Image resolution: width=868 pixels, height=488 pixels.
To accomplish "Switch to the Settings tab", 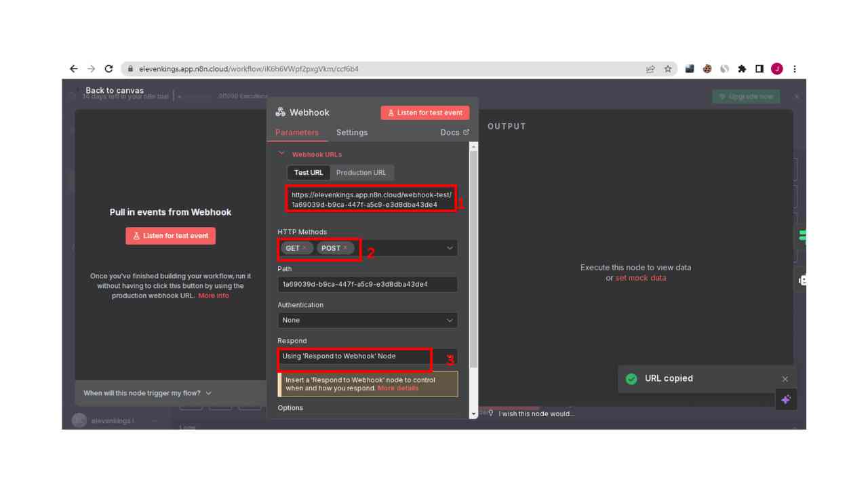I will pos(352,132).
